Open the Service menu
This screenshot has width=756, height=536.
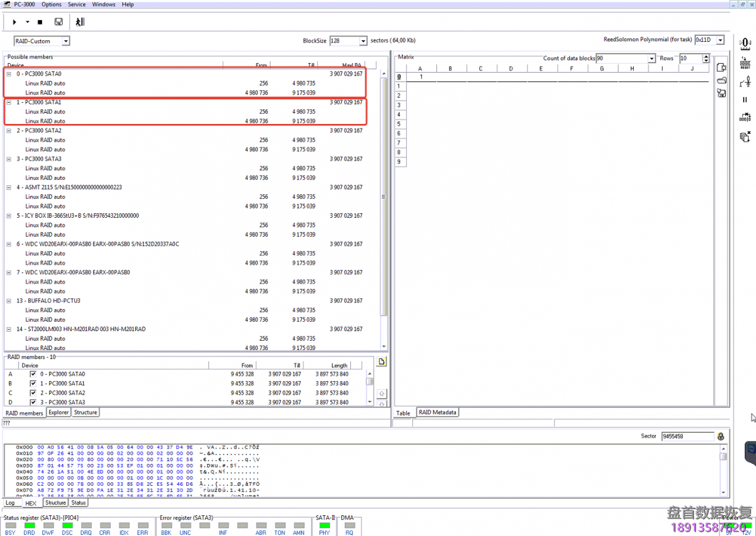tap(76, 4)
